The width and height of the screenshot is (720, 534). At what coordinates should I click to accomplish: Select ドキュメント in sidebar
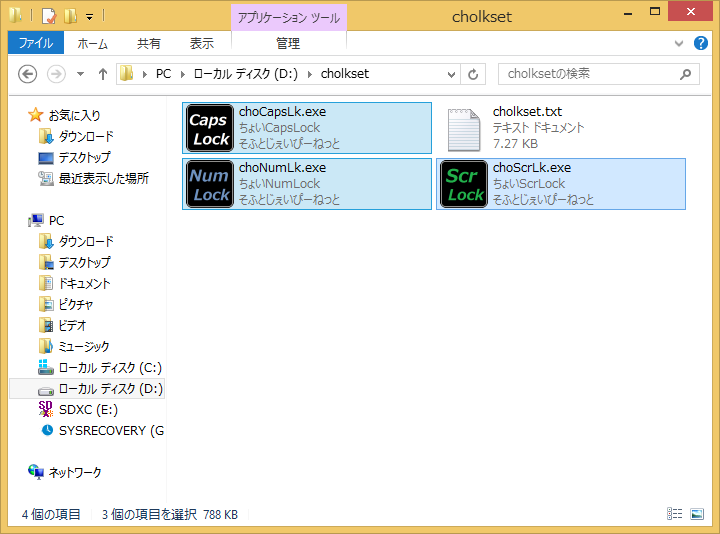[84, 283]
